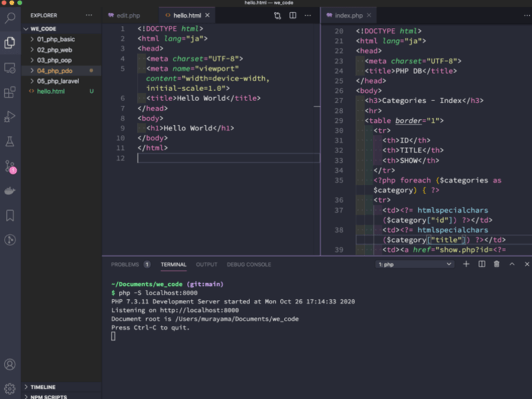Open Run and Debug view
Viewport: 532px width, 399px height.
[x=10, y=116]
